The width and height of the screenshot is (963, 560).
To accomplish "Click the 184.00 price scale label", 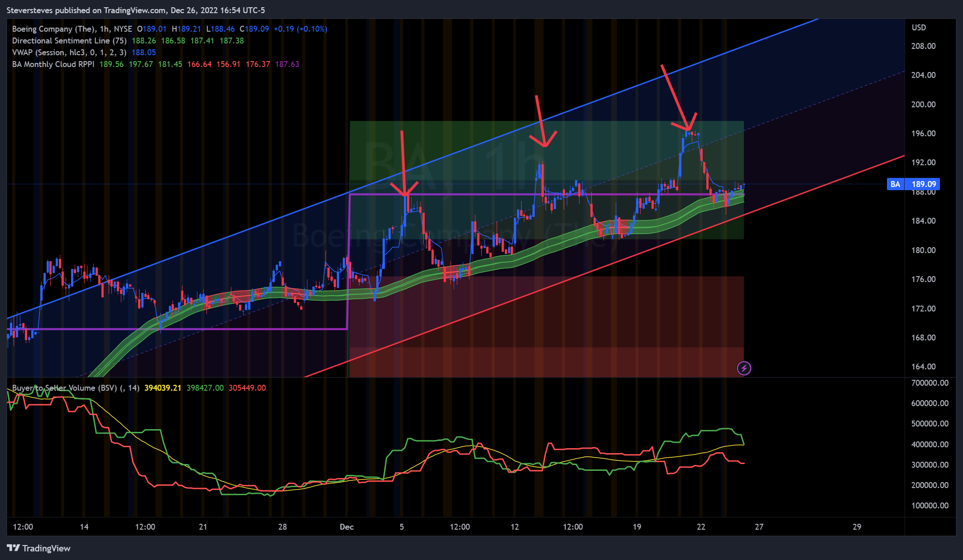I will (923, 221).
